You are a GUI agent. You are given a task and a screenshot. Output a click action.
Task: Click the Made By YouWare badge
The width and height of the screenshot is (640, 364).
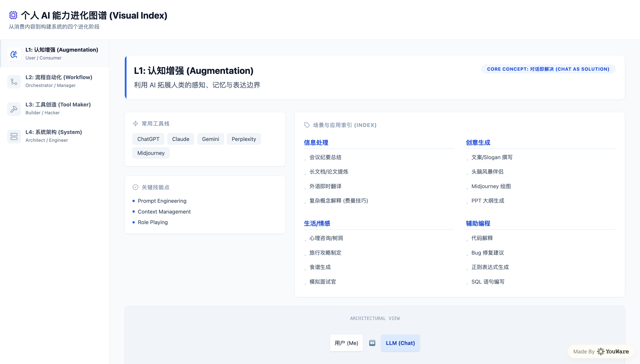(601, 352)
